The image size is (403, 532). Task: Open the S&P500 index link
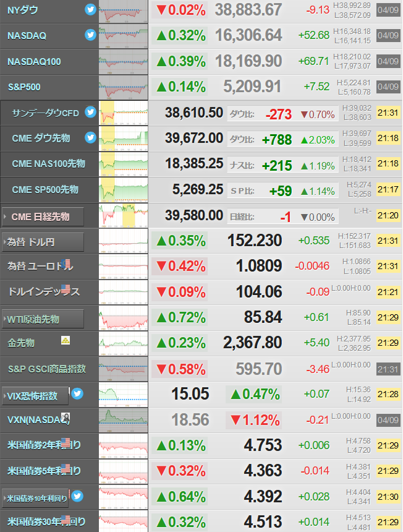pos(24,87)
